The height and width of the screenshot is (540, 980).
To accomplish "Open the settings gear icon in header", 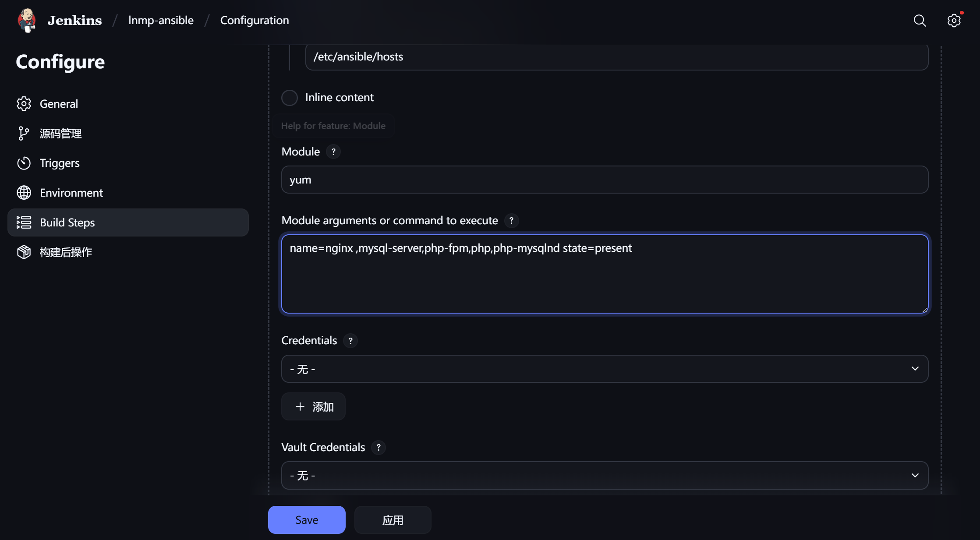I will tap(954, 21).
